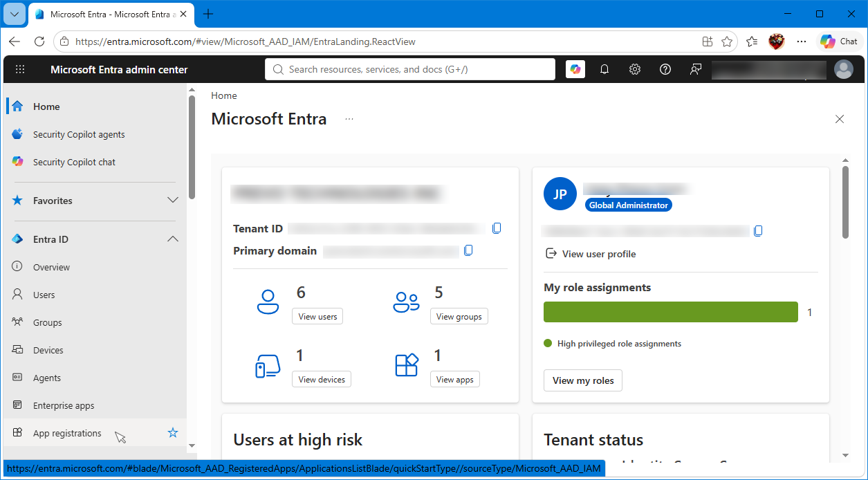Click the Tenant status heading
Image resolution: width=868 pixels, height=480 pixels.
593,440
